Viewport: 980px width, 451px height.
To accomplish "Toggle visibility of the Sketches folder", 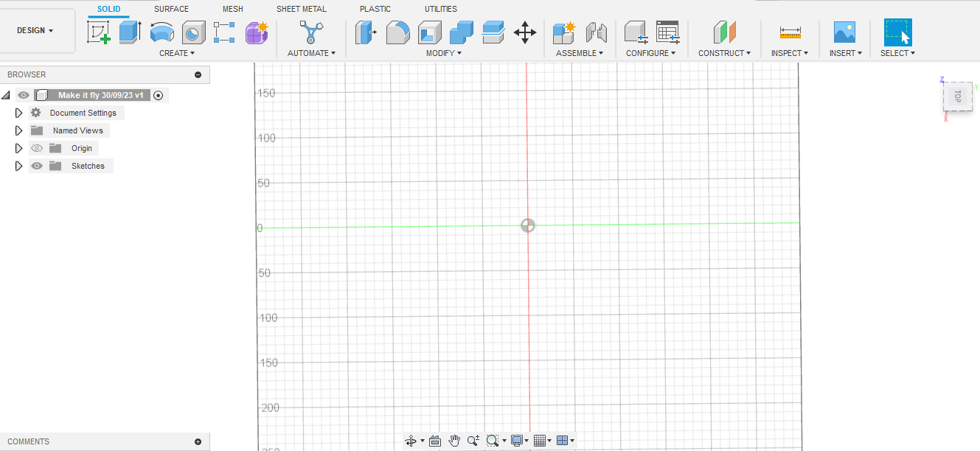I will [x=36, y=165].
